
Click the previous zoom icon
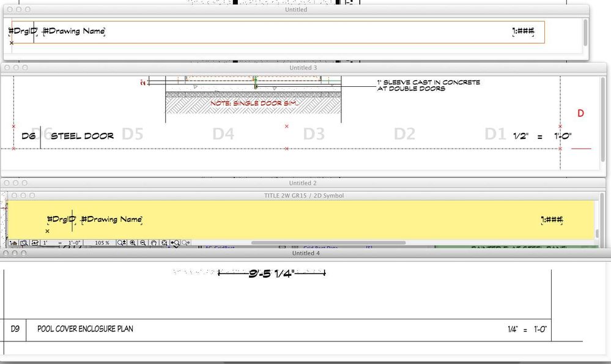[175, 243]
